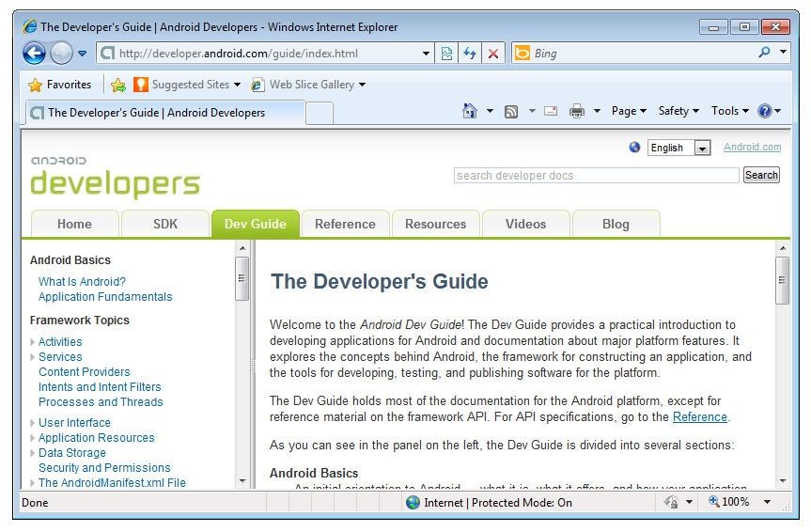Screen dimensions: 811x532
Task: Switch to the Home tab
Action: 74,224
